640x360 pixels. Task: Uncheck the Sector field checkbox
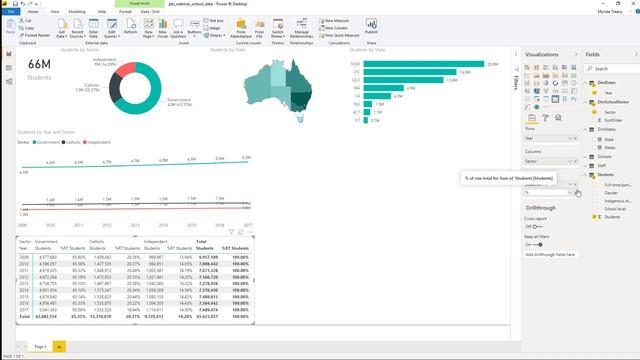pos(594,112)
